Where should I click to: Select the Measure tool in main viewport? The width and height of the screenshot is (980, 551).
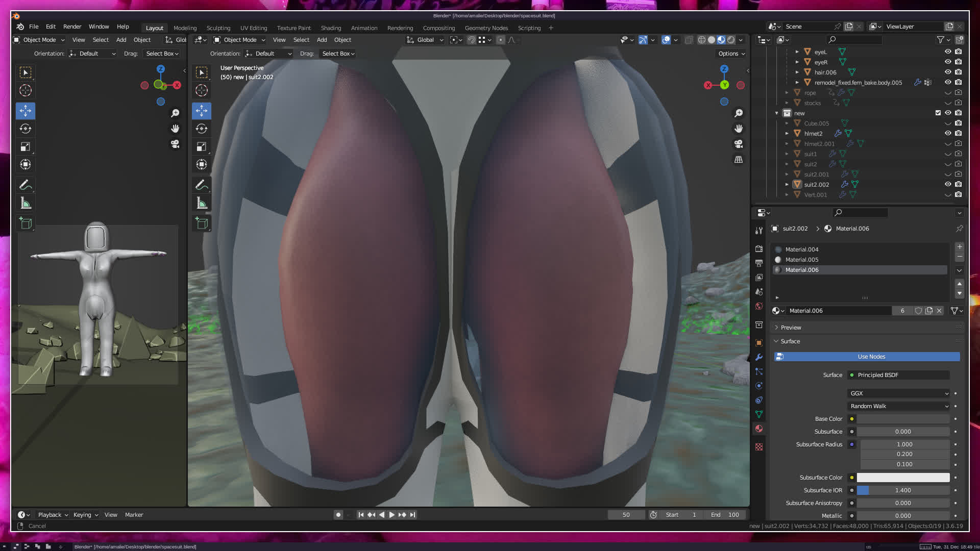pos(202,204)
